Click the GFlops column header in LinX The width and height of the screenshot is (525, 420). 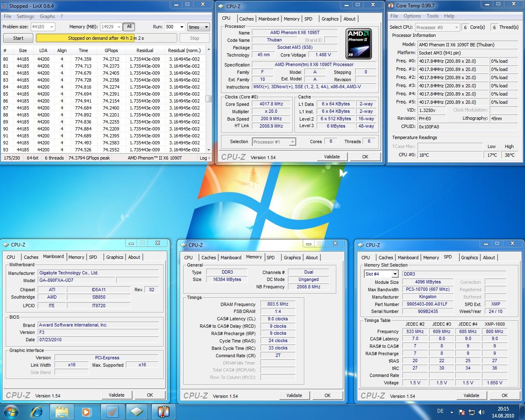point(111,50)
